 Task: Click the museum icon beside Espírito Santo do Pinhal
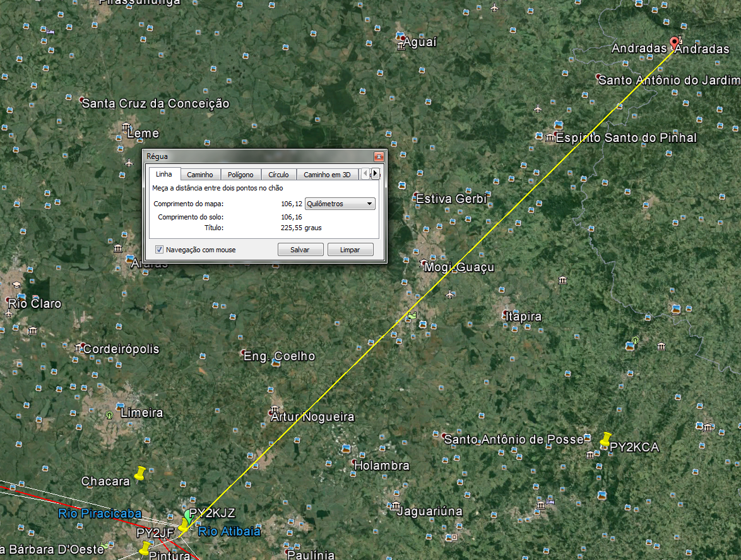pyautogui.click(x=550, y=137)
